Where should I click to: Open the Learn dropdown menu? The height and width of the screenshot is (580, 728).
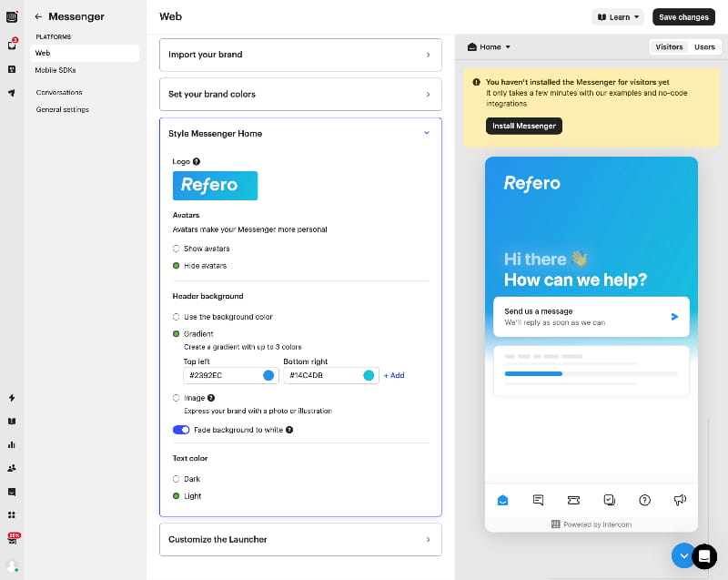coord(618,17)
